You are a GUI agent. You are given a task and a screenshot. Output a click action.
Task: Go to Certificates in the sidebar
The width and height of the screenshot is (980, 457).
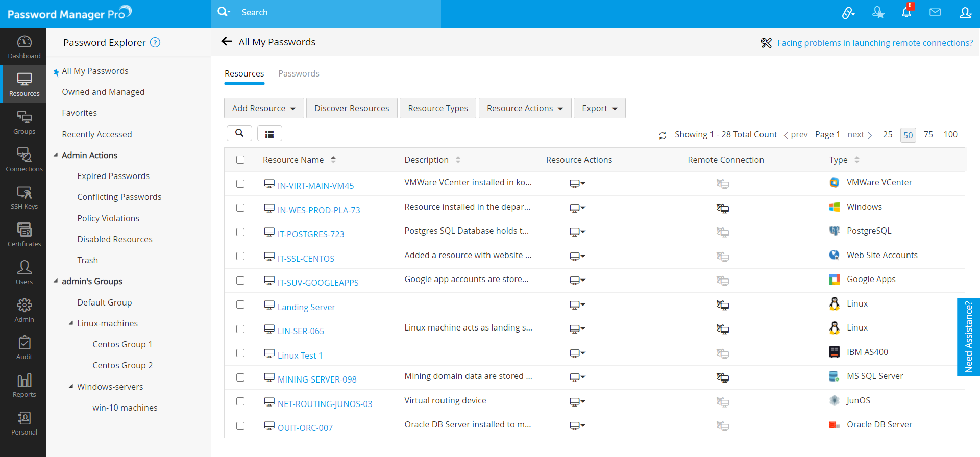pyautogui.click(x=24, y=235)
